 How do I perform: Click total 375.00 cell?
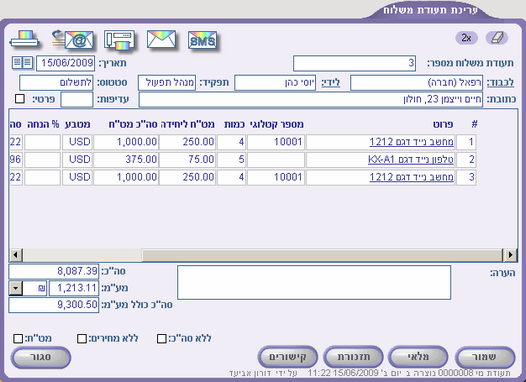point(125,159)
